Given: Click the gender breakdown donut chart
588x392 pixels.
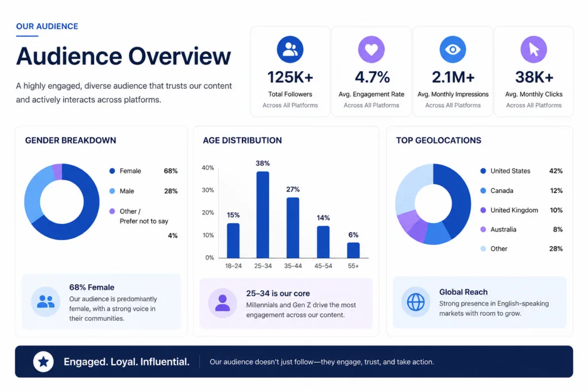Looking at the screenshot, I should click(62, 201).
